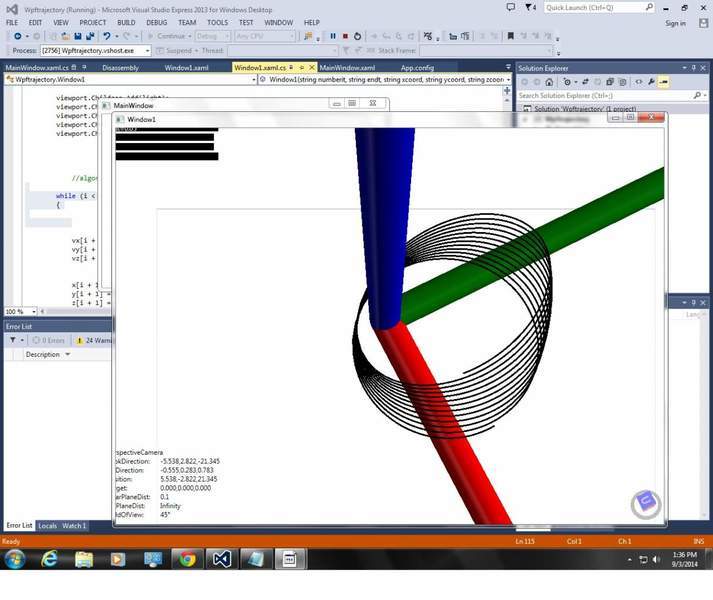Click the Description column header
This screenshot has width=713, height=600.
43,354
